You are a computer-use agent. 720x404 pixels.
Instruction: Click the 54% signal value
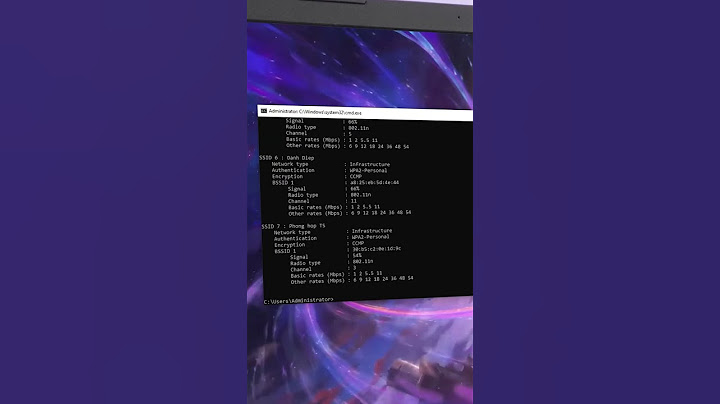click(357, 255)
